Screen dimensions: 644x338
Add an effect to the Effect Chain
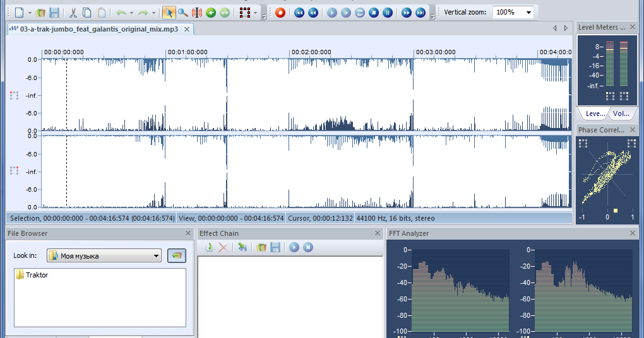coord(210,247)
